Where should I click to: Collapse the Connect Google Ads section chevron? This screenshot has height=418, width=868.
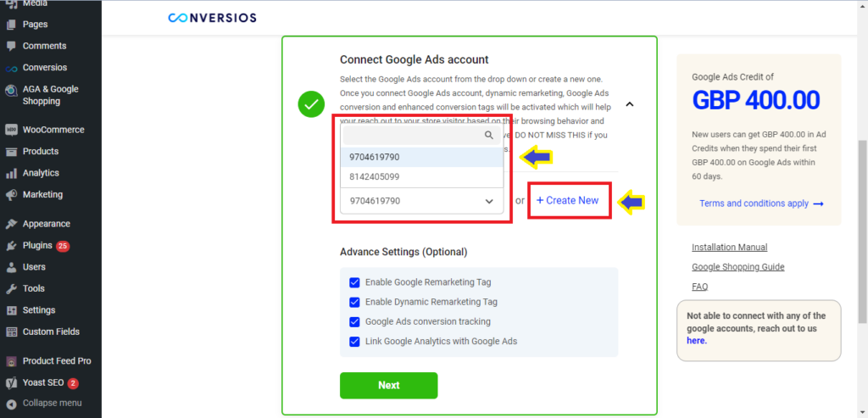tap(630, 104)
